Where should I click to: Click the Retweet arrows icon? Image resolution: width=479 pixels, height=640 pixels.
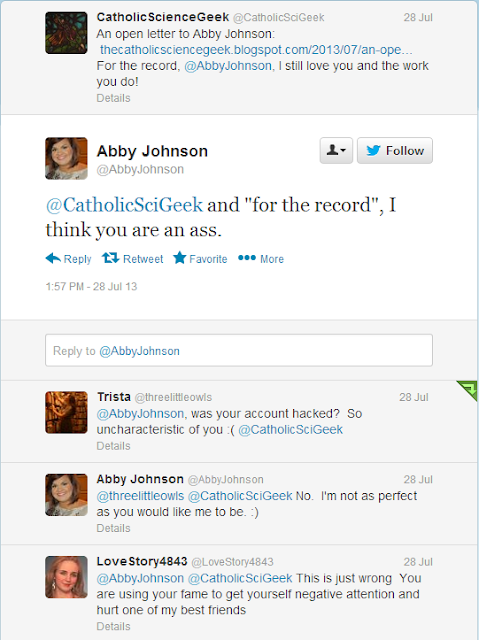click(x=110, y=258)
